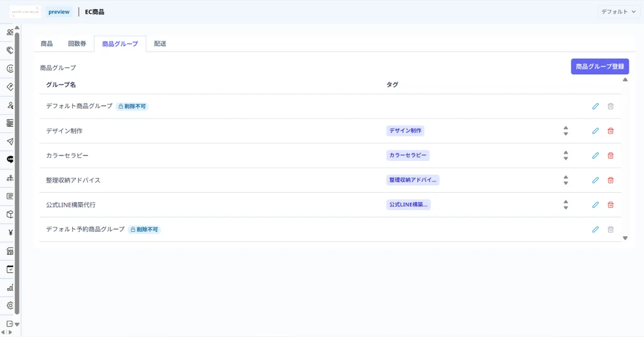Select the 商品グループ tab
The width and height of the screenshot is (644, 337).
click(x=120, y=44)
